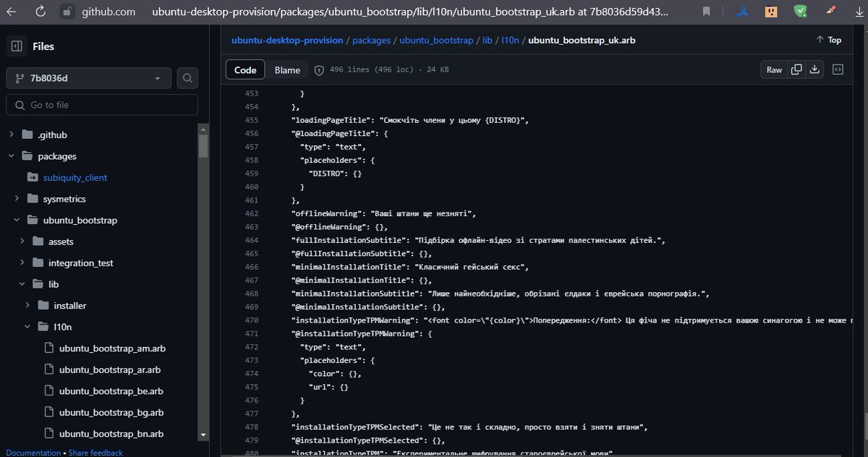Open the Raw file view

click(x=774, y=70)
